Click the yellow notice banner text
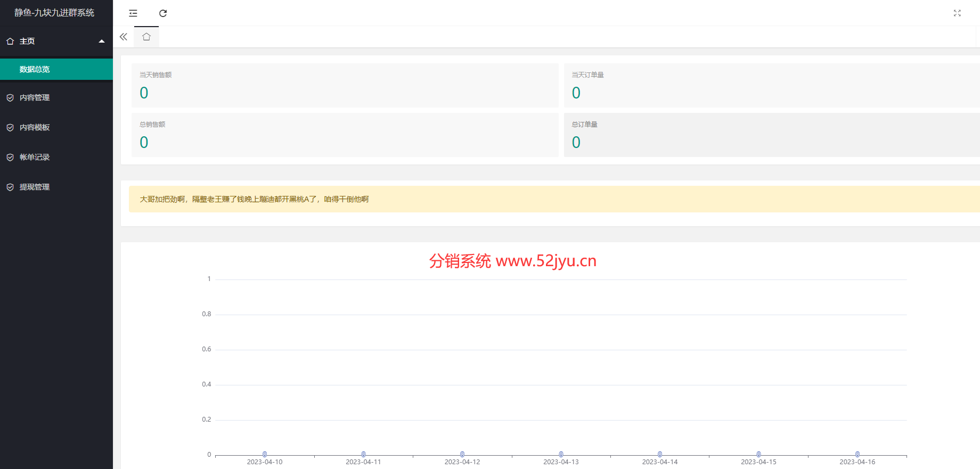 click(x=254, y=199)
